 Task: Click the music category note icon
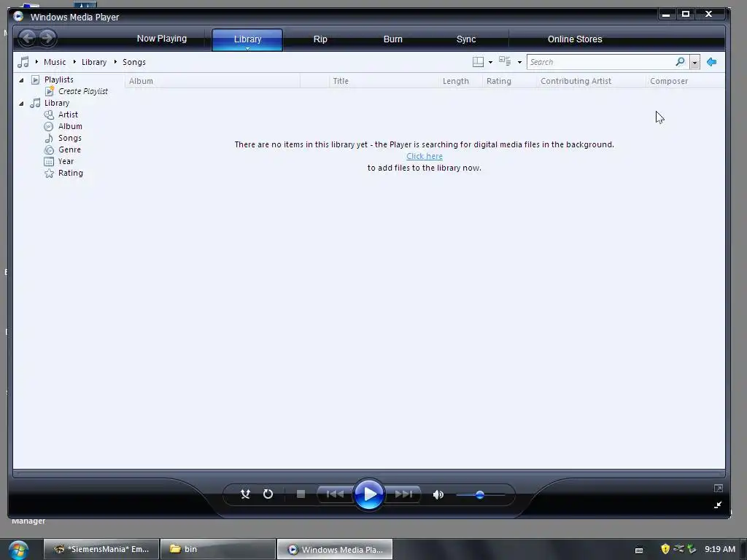point(23,62)
